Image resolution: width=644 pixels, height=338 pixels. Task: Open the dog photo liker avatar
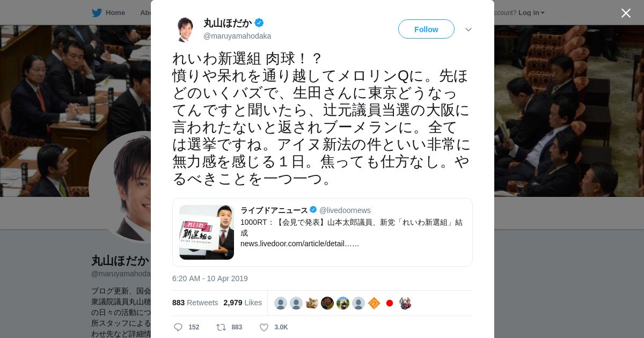tap(343, 303)
